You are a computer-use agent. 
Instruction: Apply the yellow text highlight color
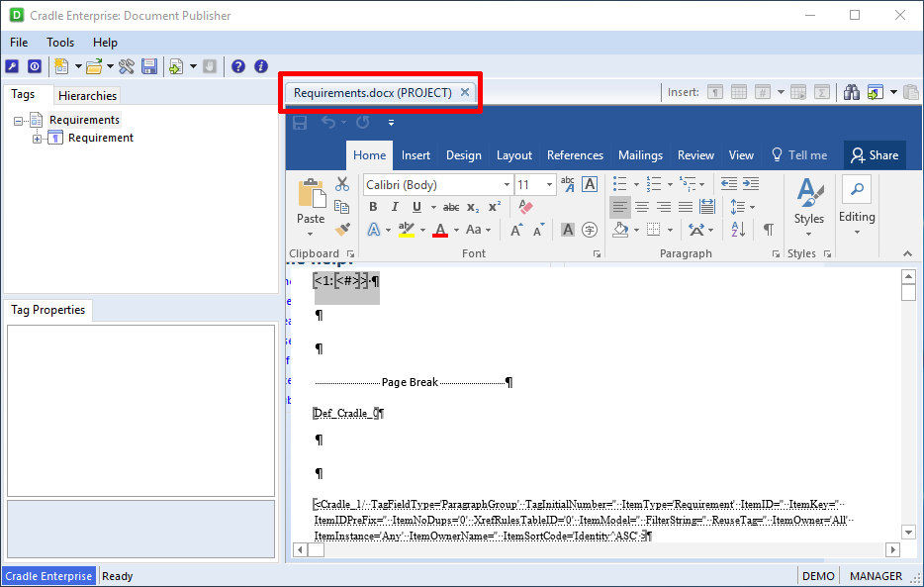406,230
